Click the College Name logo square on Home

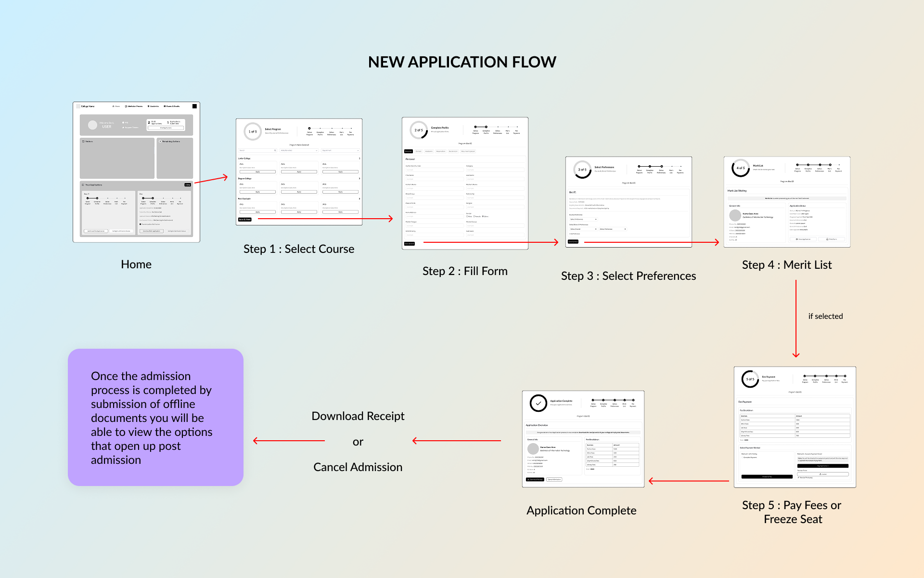78,106
